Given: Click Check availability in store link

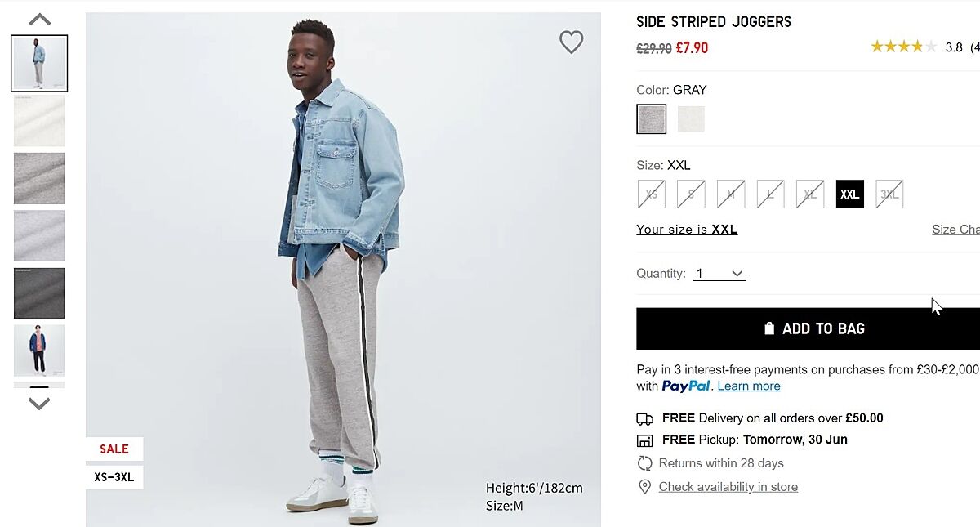Looking at the screenshot, I should [728, 487].
